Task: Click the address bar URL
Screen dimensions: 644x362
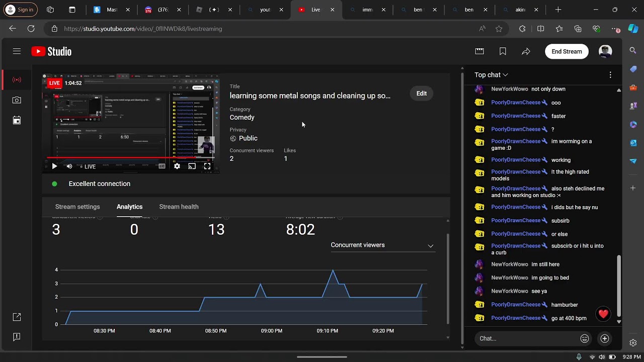Action: [143, 29]
